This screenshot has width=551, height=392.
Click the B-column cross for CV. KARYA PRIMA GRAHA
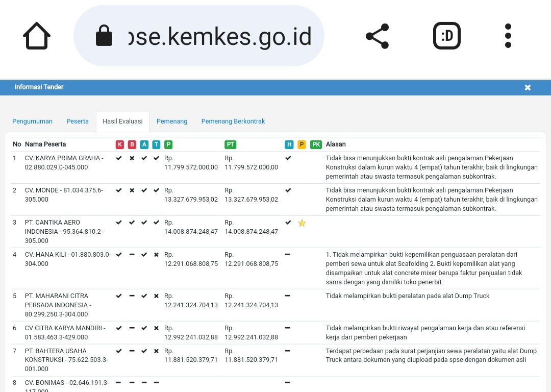(132, 158)
